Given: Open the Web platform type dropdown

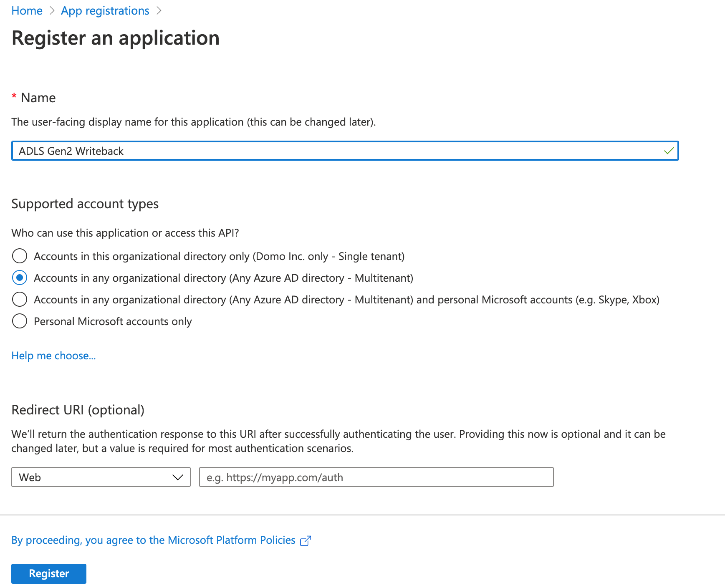Looking at the screenshot, I should pyautogui.click(x=101, y=477).
